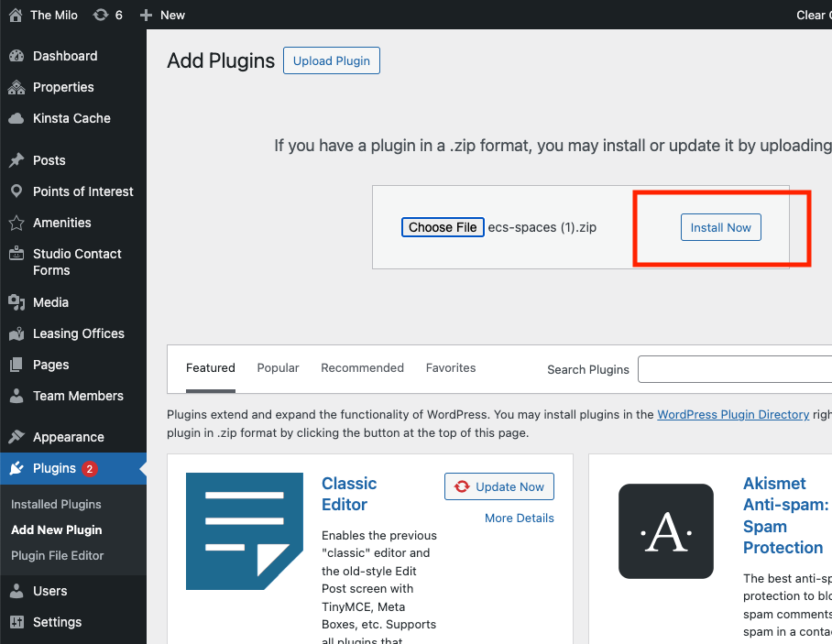Open the Posts menu label

pos(49,160)
